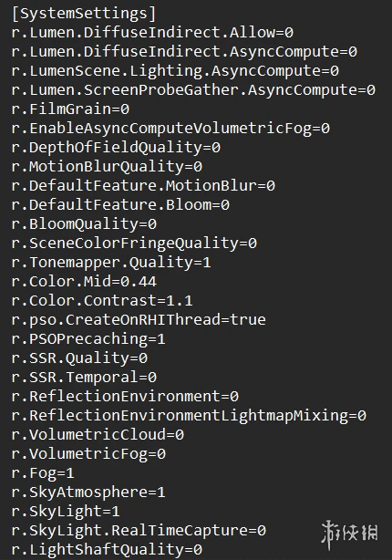Viewport: 392px width, 560px height.
Task: Select the r.SceneColorFringeQuality=0 line
Action: [134, 244]
